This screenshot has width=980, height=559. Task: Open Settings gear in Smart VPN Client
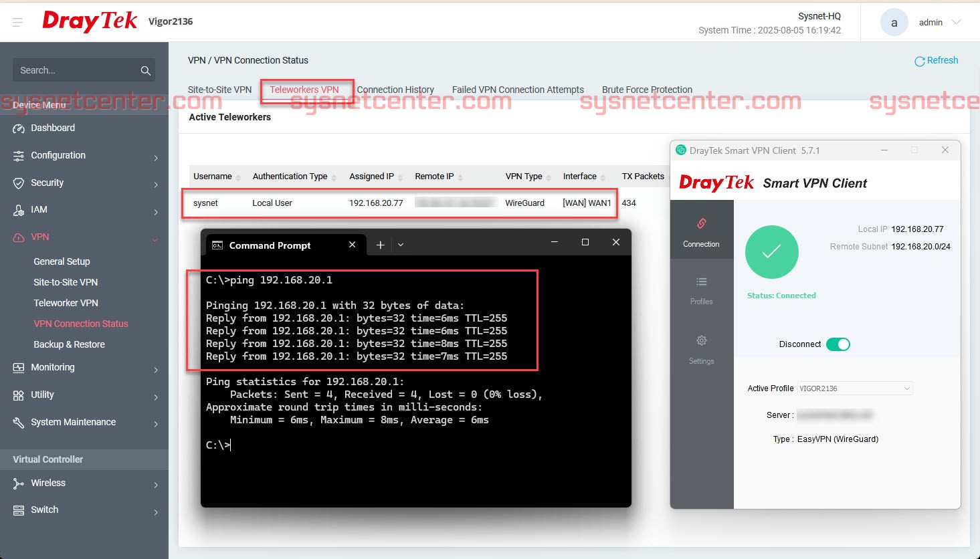tap(702, 340)
